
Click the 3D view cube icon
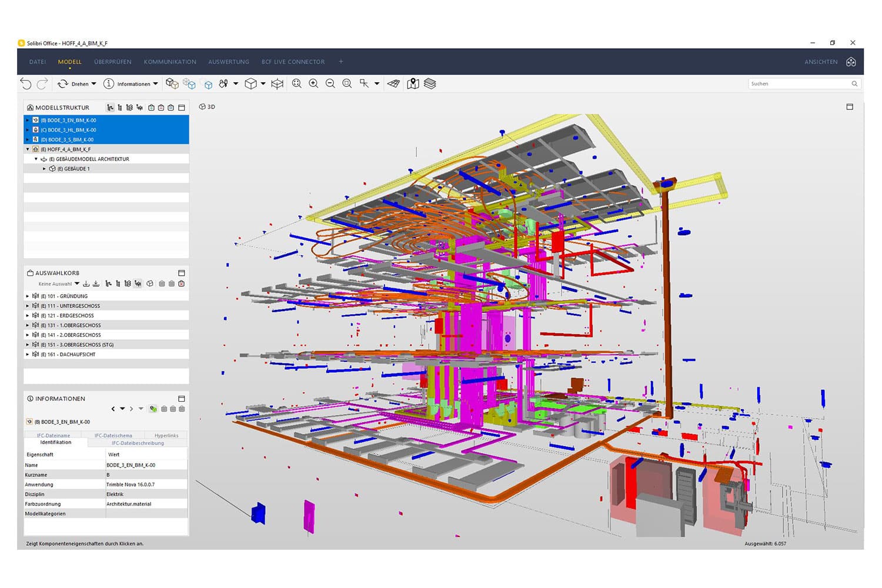(x=250, y=83)
